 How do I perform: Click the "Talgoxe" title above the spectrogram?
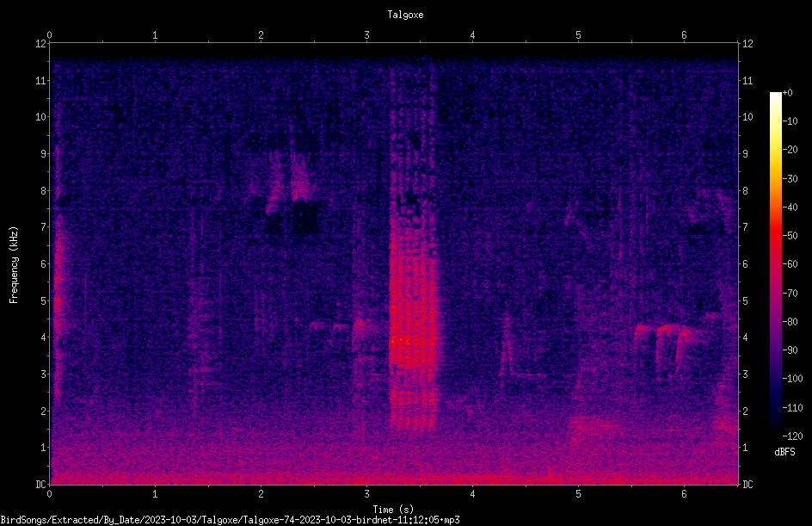[405, 15]
